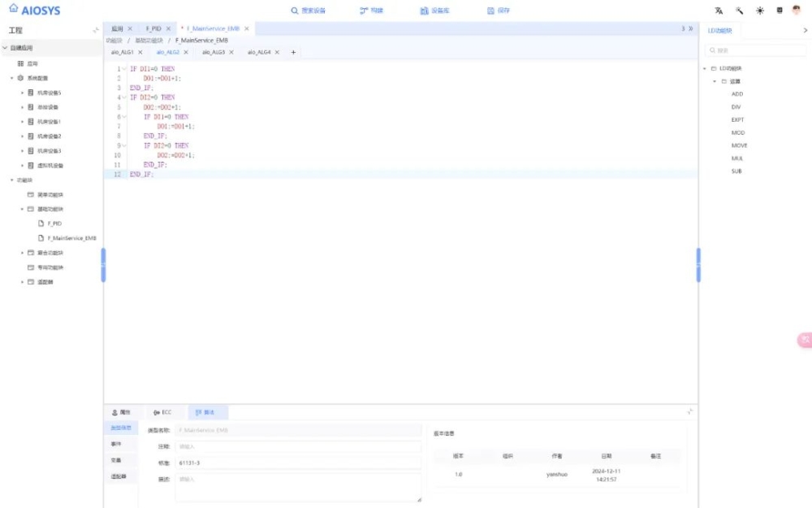The width and height of the screenshot is (812, 508).
Task: Close the aio_ALG3 tab
Action: click(231, 52)
